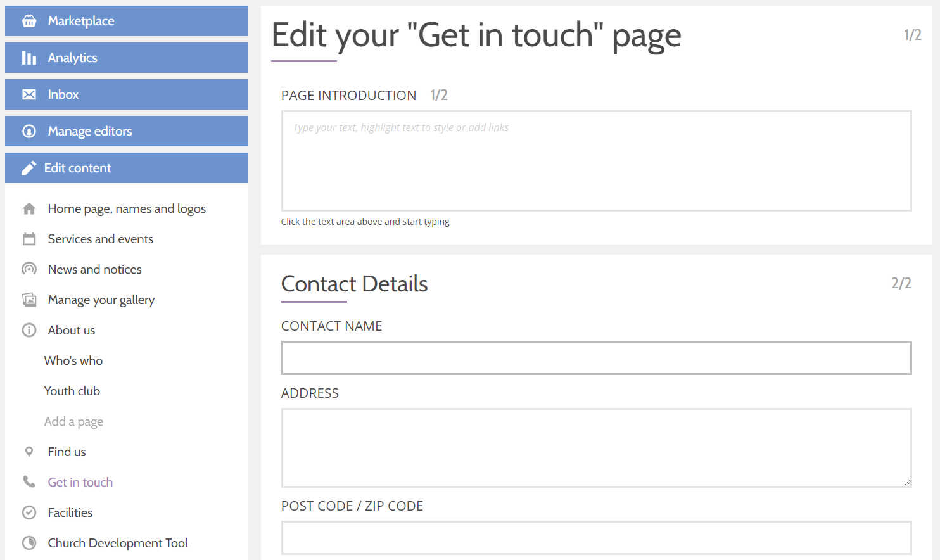Click the Services and events calendar icon
Image resolution: width=940 pixels, height=560 pixels.
point(29,239)
